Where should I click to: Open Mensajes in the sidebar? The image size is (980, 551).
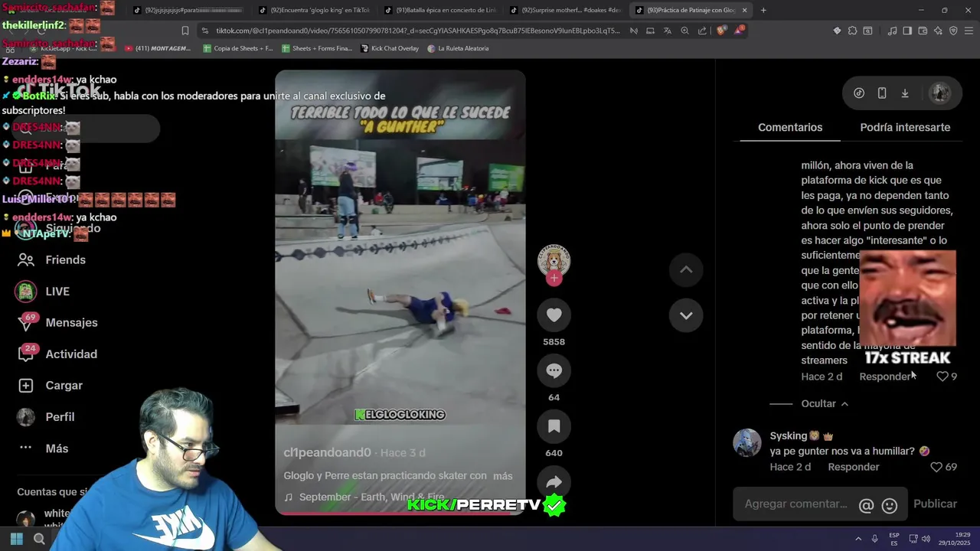[x=57, y=323]
